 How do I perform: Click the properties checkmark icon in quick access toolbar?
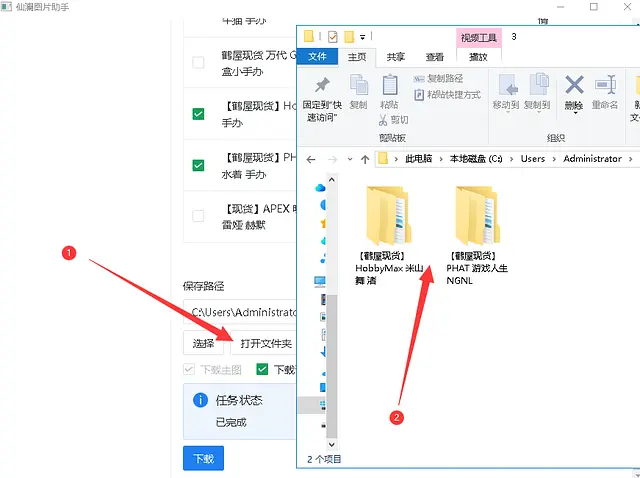[333, 37]
